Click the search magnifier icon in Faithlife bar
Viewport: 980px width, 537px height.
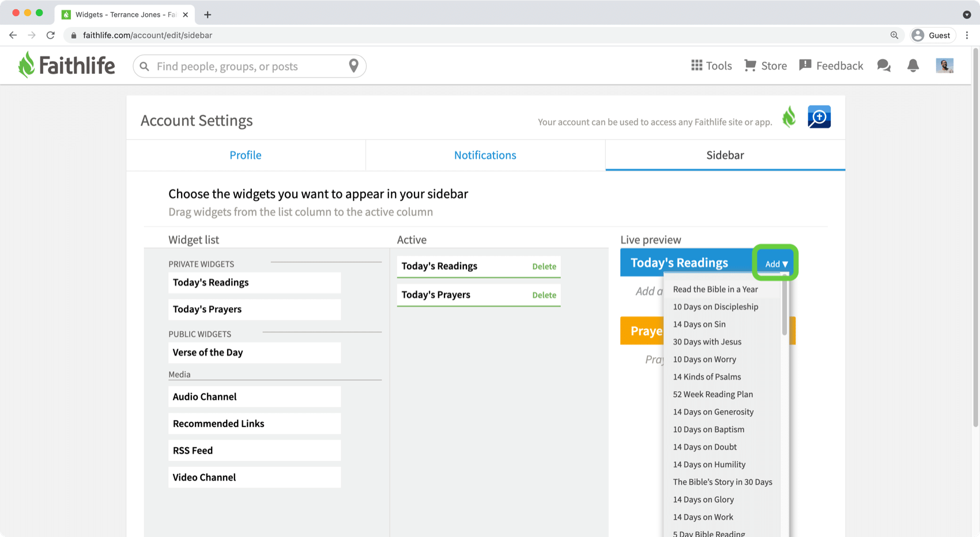click(x=145, y=66)
